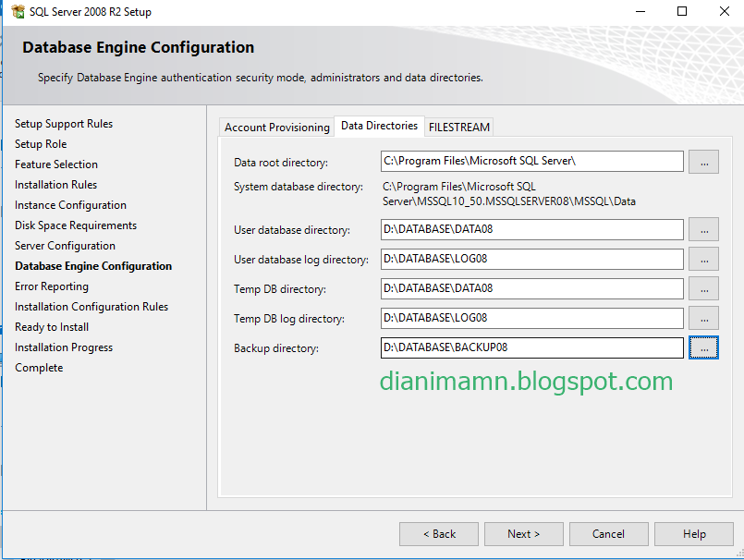Select the User database log directory field
744x560 pixels.
(531, 259)
